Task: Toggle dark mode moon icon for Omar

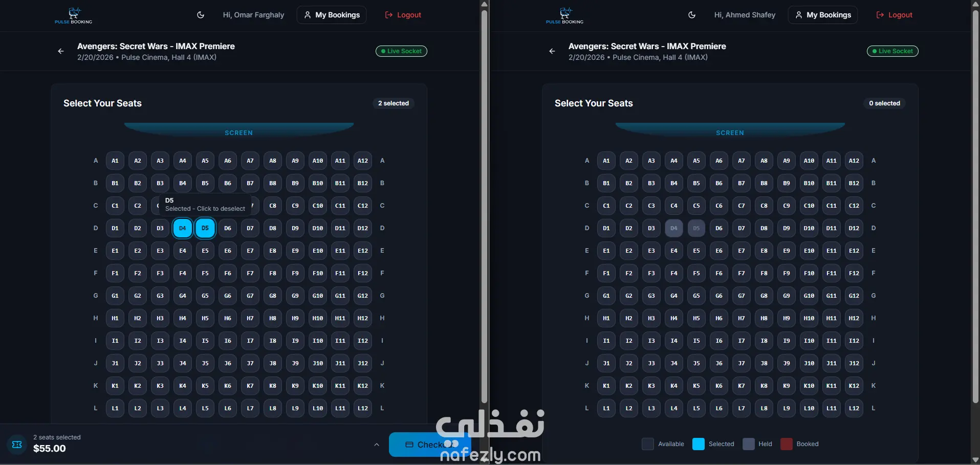Action: tap(201, 15)
